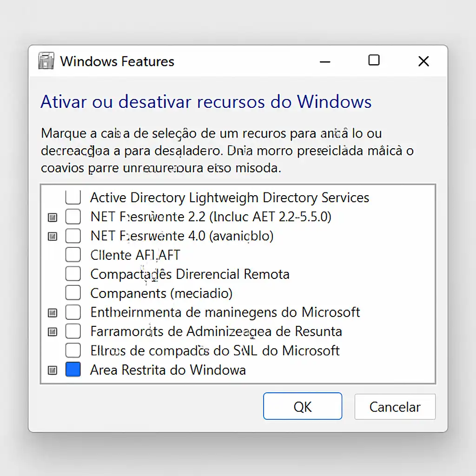Select the Active Directory Lightweight item label
This screenshot has height=476, width=476.
pyautogui.click(x=229, y=198)
